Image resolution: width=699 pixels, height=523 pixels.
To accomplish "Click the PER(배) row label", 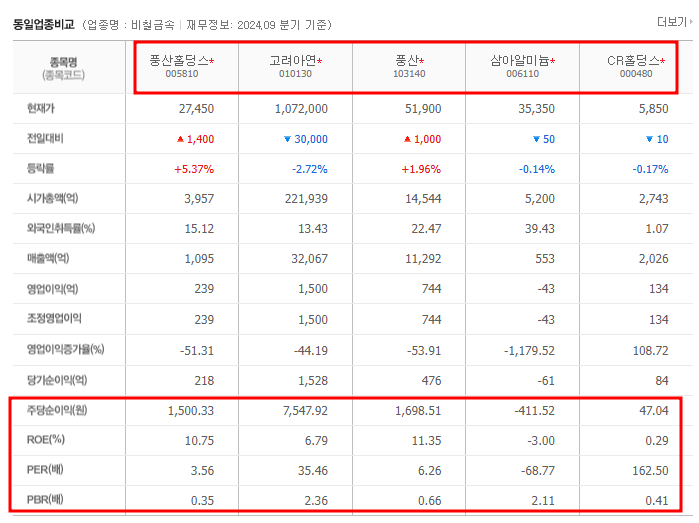I will tap(45, 469).
